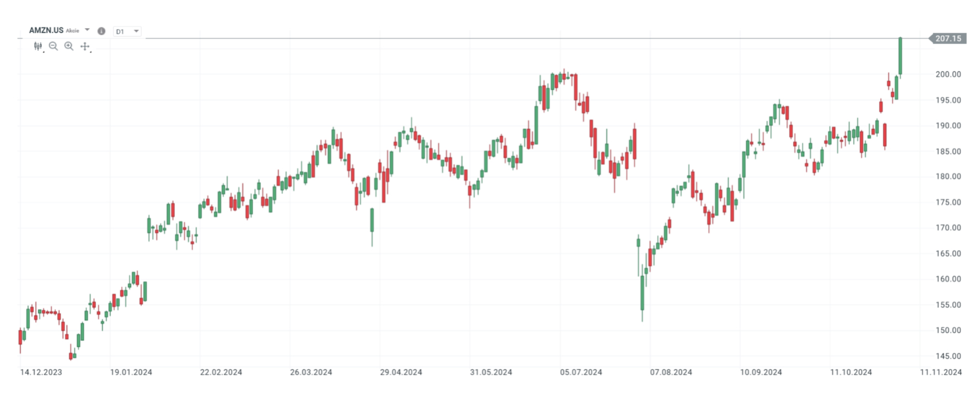The image size is (980, 408).
Task: Open the instrument info icon
Action: tap(101, 31)
